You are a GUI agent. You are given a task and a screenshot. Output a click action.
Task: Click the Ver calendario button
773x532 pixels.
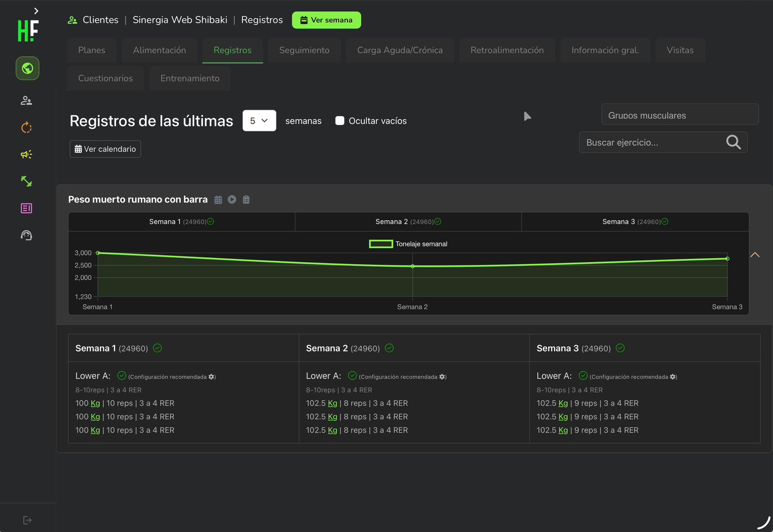(105, 149)
